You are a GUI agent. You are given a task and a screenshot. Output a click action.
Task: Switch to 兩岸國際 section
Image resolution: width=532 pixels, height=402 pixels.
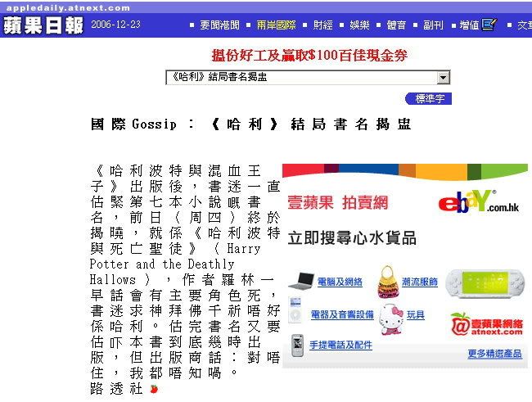pyautogui.click(x=276, y=25)
